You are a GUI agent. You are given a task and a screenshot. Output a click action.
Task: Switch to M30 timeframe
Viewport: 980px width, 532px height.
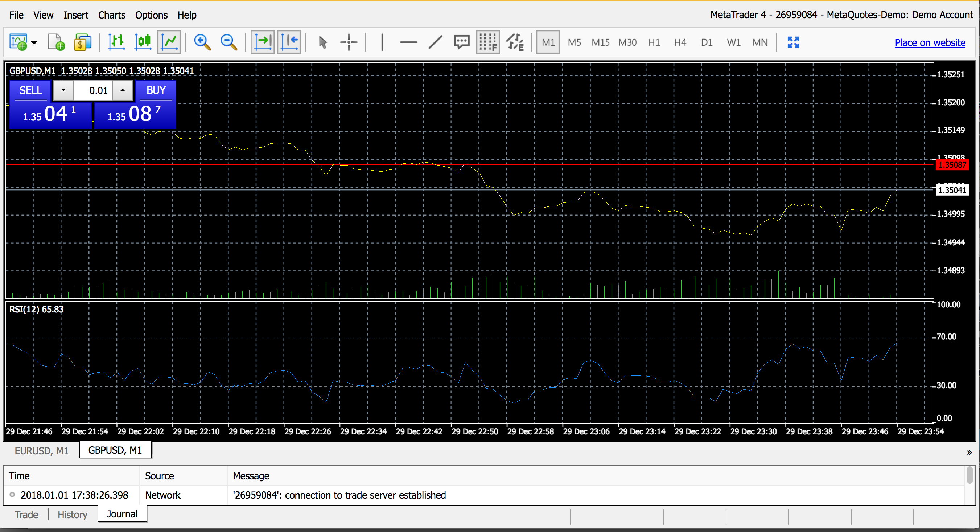[627, 42]
